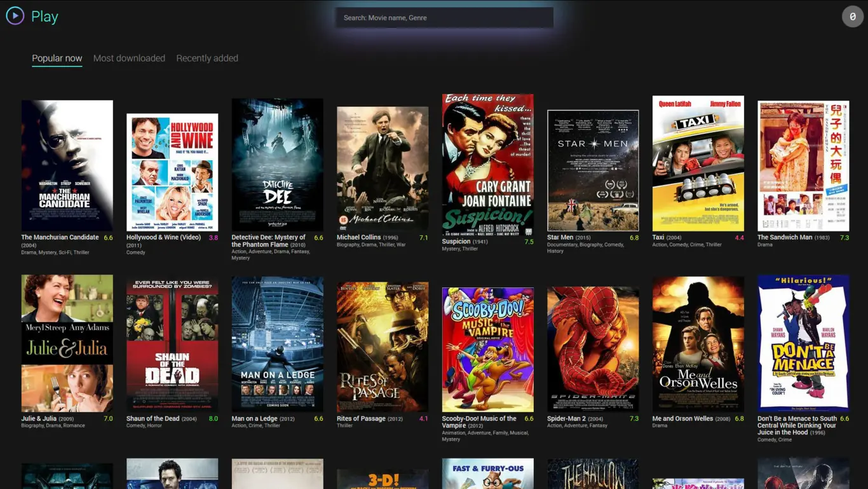
Task: Choose the Man on a Ledge poster
Action: [x=278, y=344]
